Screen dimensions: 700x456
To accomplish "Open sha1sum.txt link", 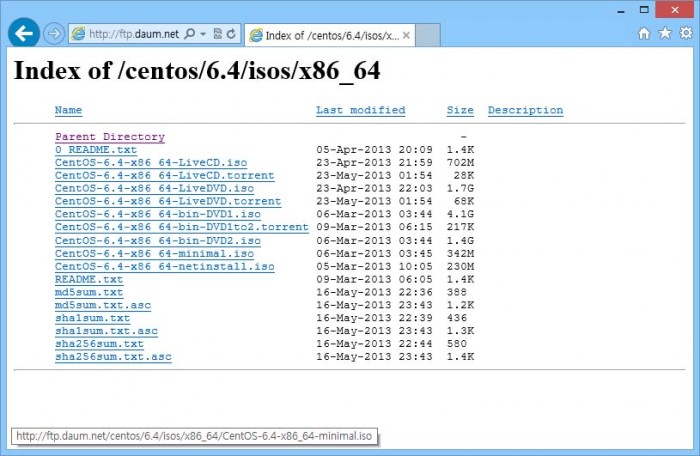I will coord(92,318).
